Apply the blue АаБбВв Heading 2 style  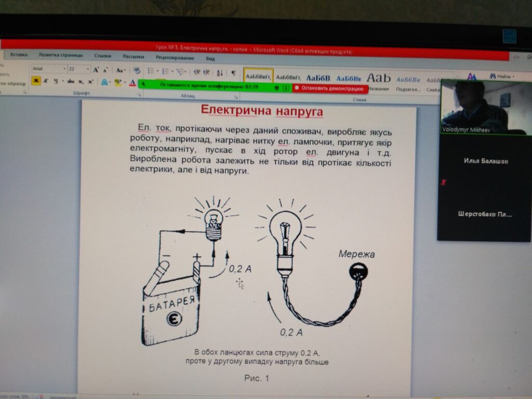(x=349, y=79)
